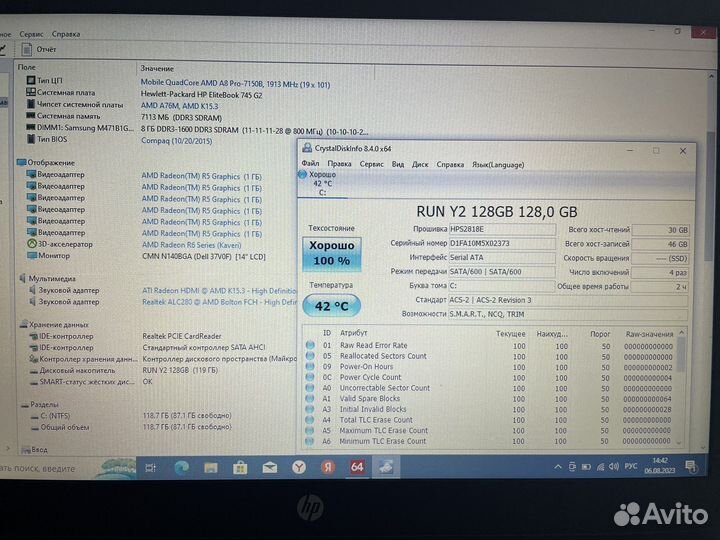This screenshot has height=540, width=720.
Task: Click the Compaq (10/20/2015) BIOS link
Action: 176,141
